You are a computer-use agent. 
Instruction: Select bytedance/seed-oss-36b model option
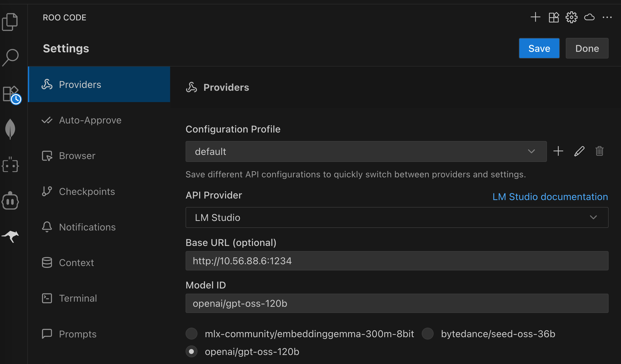[x=428, y=334]
